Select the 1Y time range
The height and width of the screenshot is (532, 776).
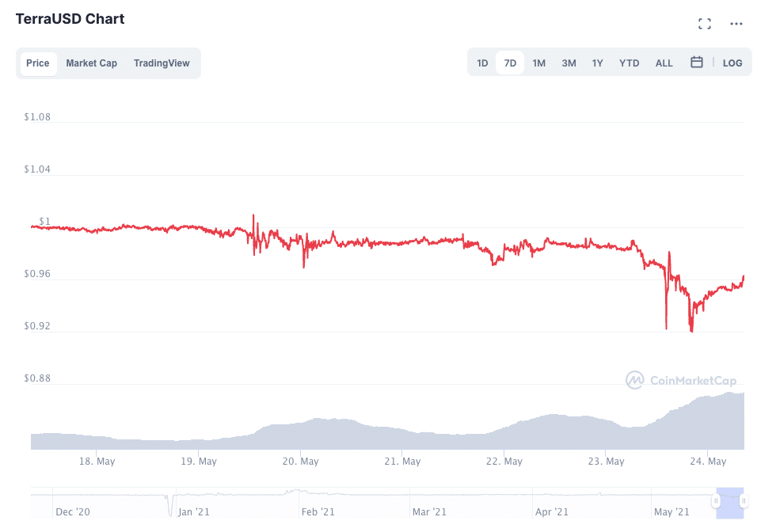click(x=598, y=63)
